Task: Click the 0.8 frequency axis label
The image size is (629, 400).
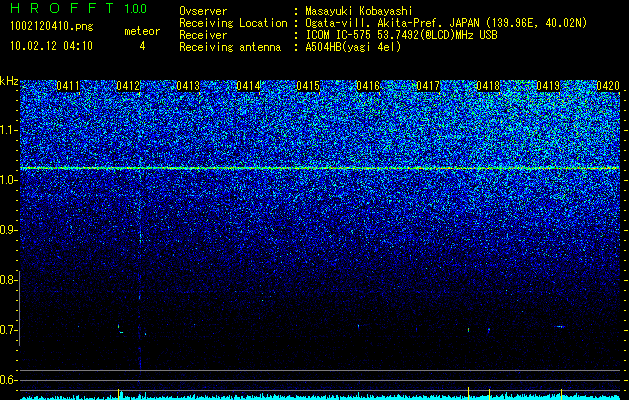Action: tap(7, 280)
